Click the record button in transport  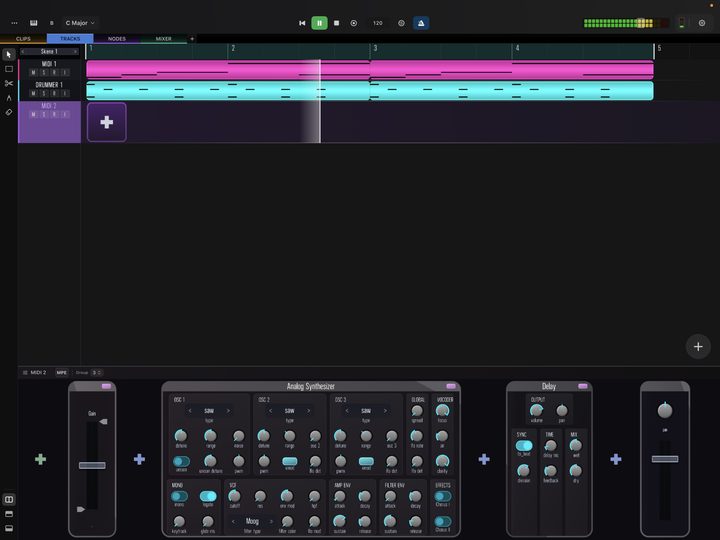pyautogui.click(x=354, y=23)
